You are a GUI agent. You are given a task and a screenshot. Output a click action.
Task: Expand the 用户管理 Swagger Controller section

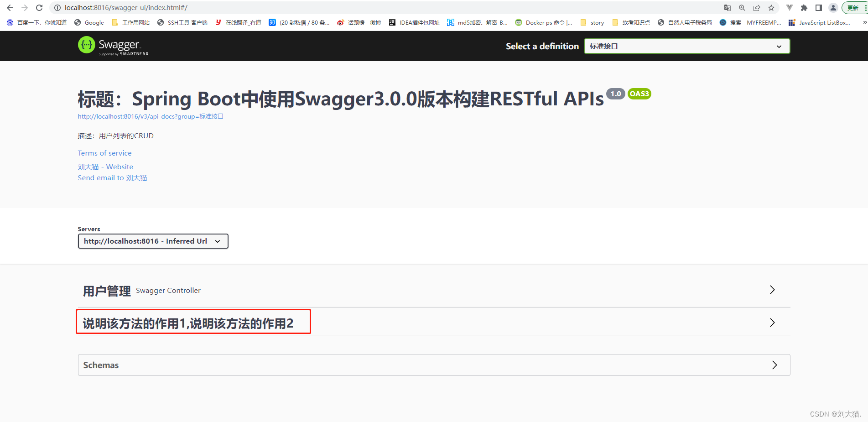[x=434, y=291]
